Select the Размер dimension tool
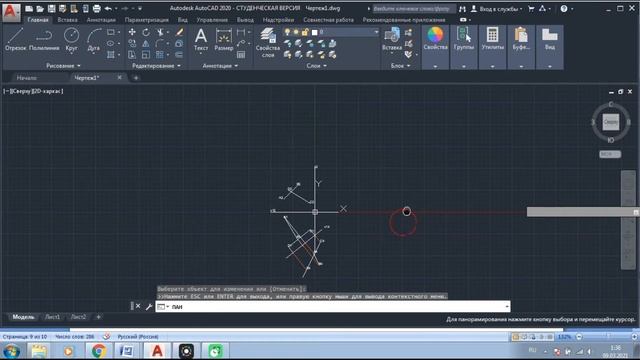This screenshot has height=360, width=640. click(x=224, y=40)
